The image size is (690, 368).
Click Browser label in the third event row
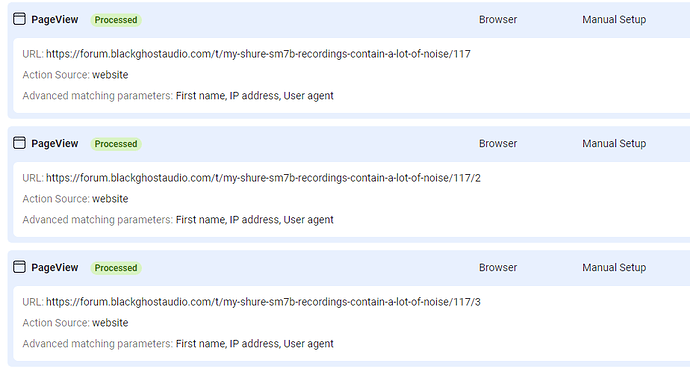click(498, 268)
